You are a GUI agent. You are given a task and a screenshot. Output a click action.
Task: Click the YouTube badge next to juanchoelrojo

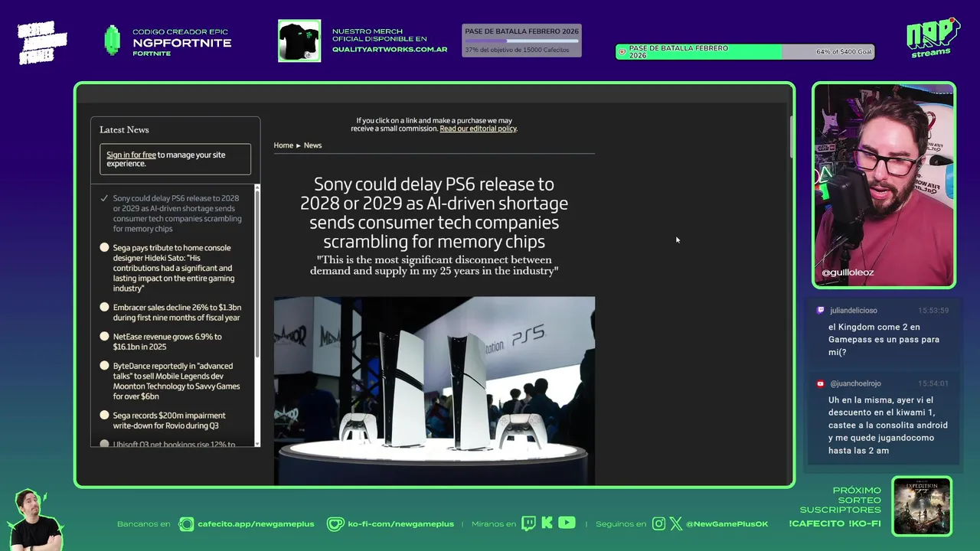coord(820,384)
